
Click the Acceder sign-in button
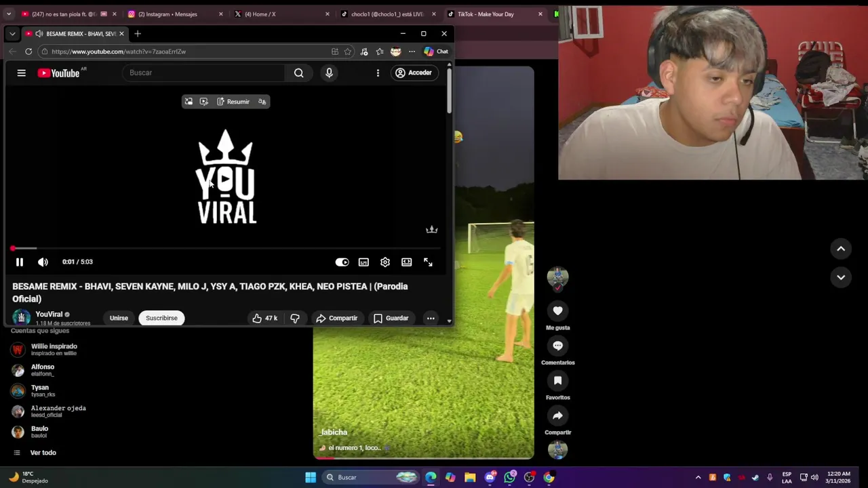pyautogui.click(x=414, y=73)
